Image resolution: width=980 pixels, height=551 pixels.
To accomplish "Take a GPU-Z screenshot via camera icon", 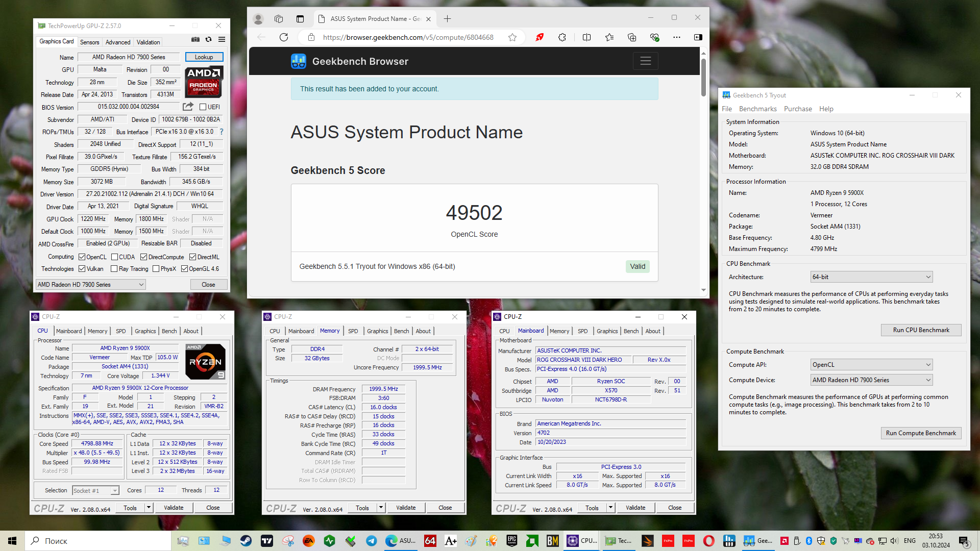I will pos(195,39).
